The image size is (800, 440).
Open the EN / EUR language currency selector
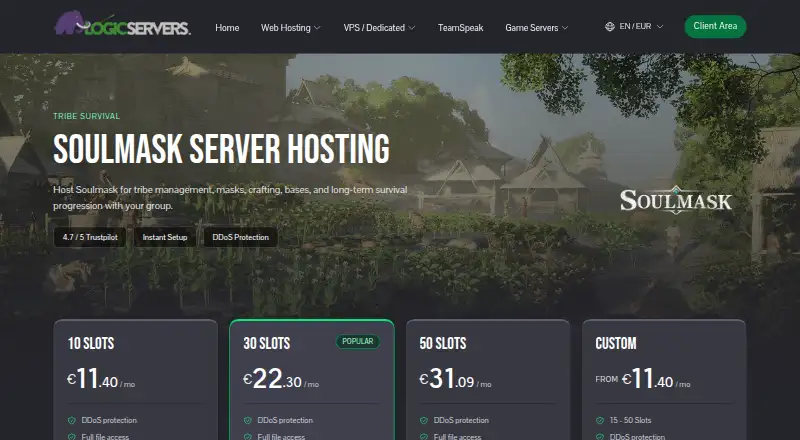tap(634, 27)
